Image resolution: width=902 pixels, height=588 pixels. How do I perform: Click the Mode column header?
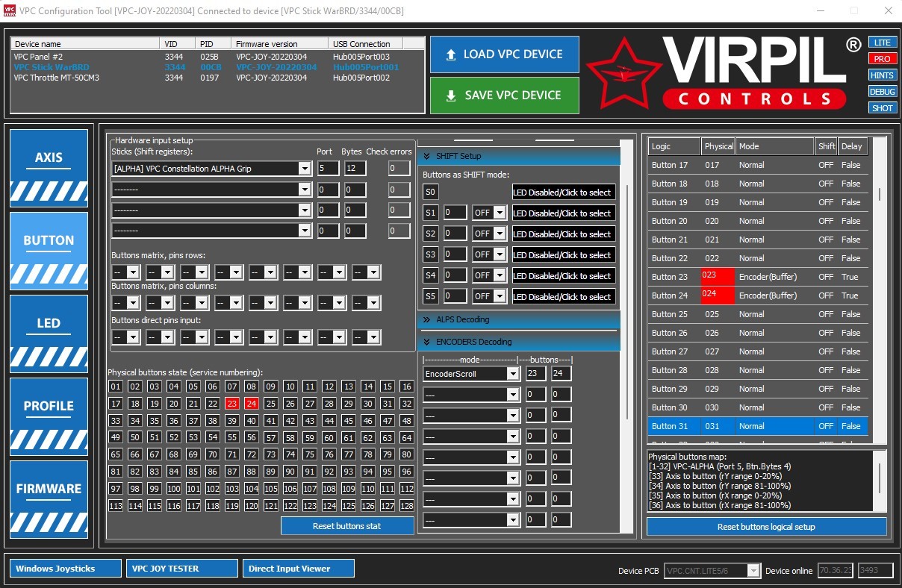coord(775,146)
